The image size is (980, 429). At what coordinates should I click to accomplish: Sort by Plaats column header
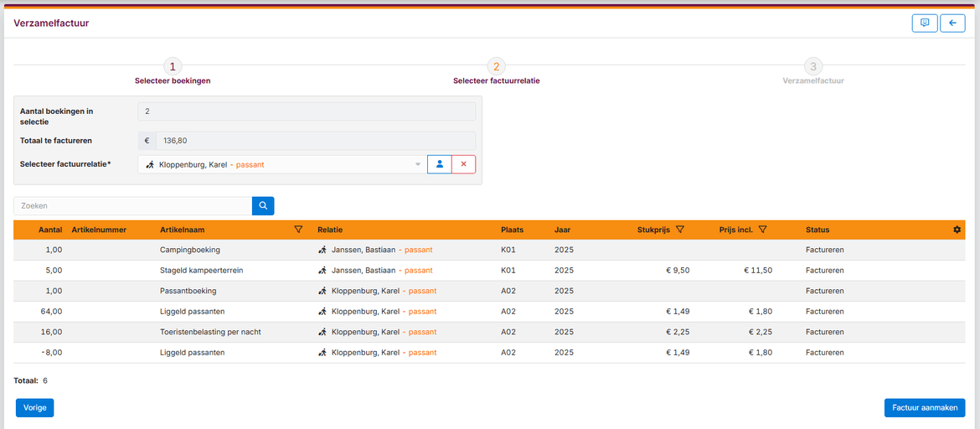click(x=512, y=230)
